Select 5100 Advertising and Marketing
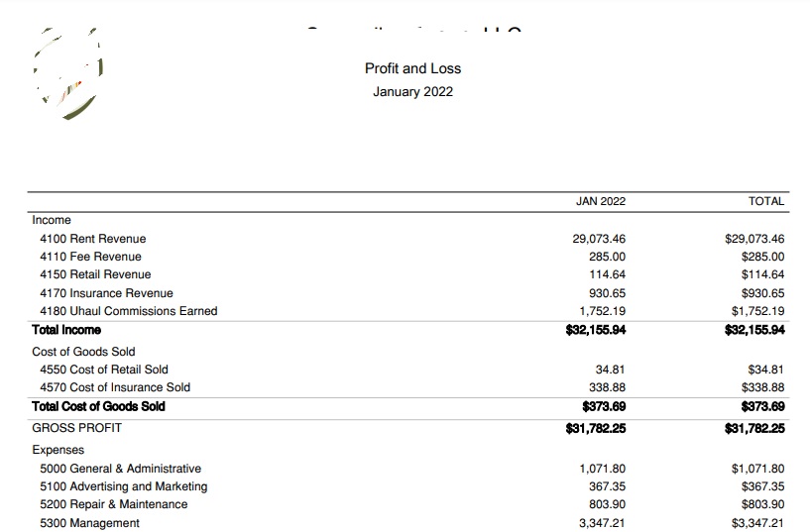 pos(123,486)
